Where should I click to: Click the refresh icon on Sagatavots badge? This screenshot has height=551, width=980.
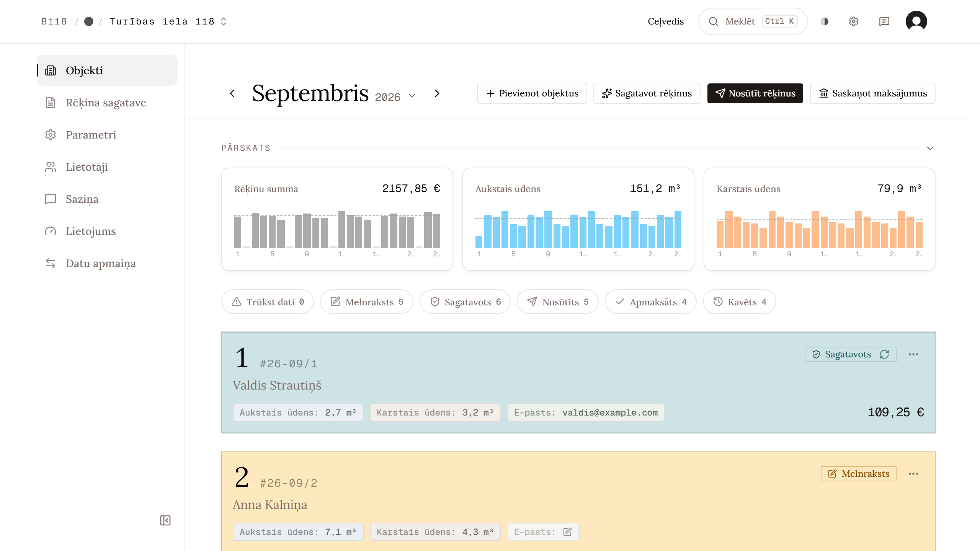(884, 354)
